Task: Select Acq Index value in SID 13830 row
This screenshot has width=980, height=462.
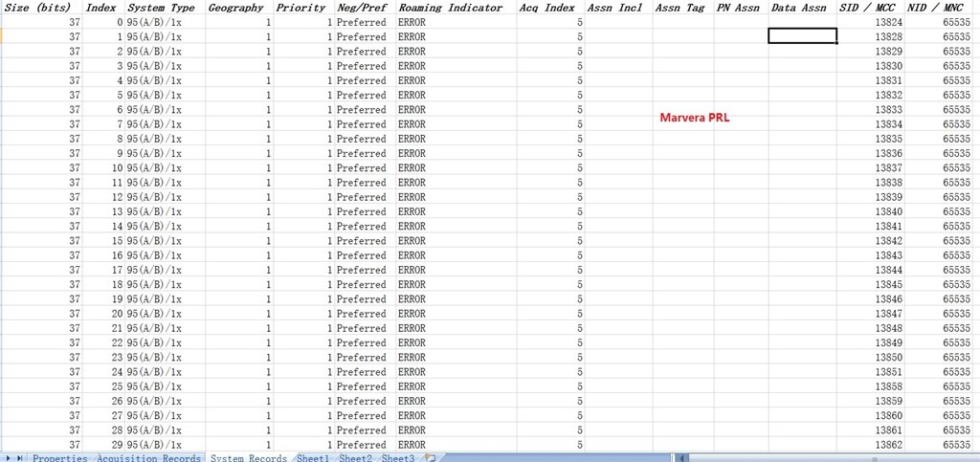Action: click(550, 66)
